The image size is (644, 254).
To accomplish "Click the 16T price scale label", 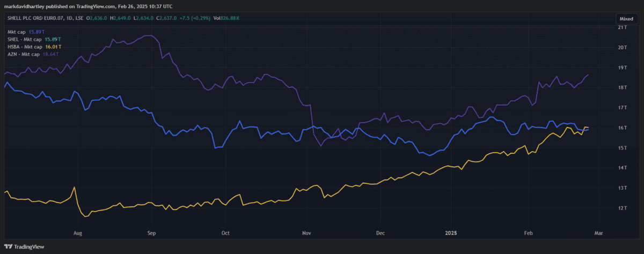I will (x=623, y=128).
